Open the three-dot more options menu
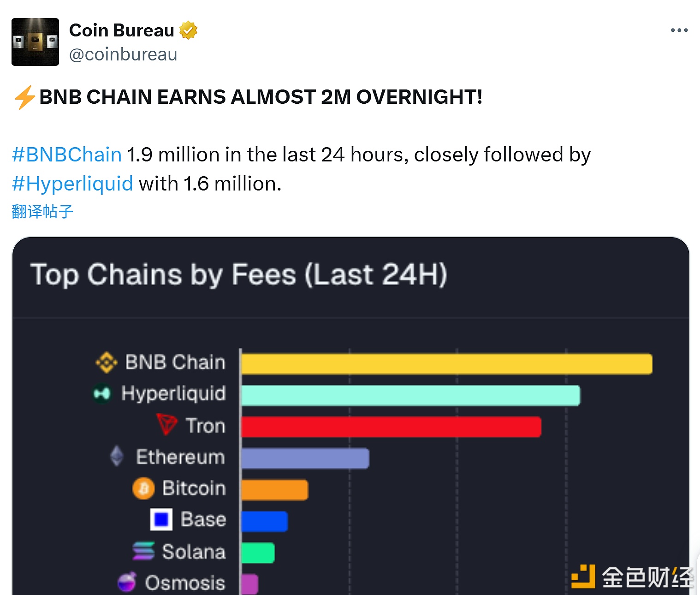Image resolution: width=700 pixels, height=595 pixels. tap(679, 30)
